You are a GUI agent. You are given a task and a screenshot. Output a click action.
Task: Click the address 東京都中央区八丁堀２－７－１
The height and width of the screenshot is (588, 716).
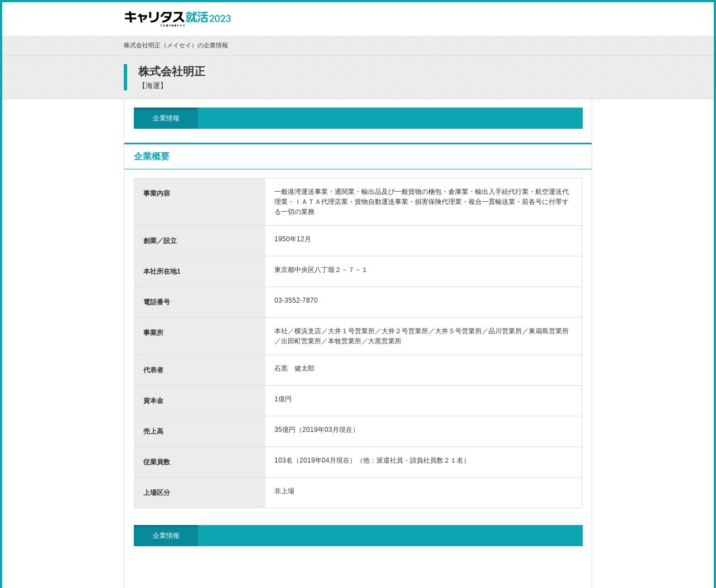pyautogui.click(x=321, y=270)
